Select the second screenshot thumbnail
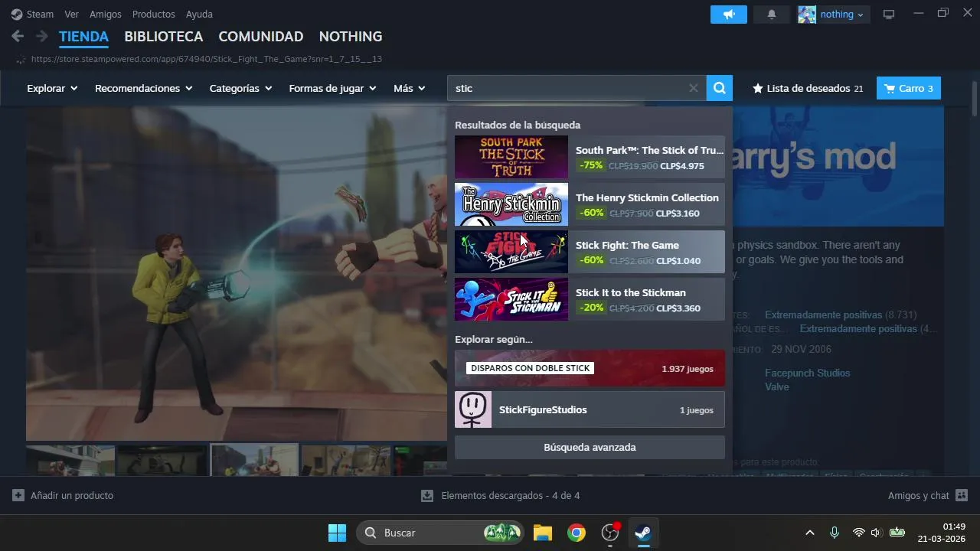The width and height of the screenshot is (980, 551). 162,460
